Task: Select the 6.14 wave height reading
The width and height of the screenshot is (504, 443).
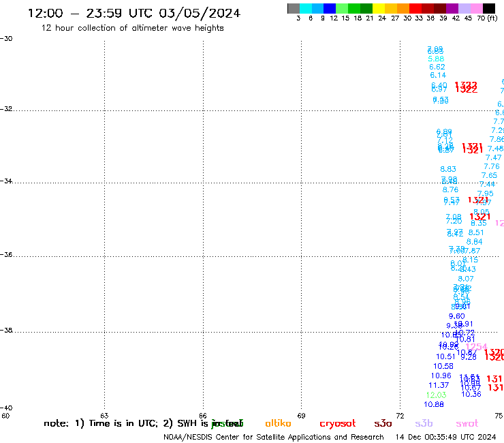Action: (x=438, y=75)
